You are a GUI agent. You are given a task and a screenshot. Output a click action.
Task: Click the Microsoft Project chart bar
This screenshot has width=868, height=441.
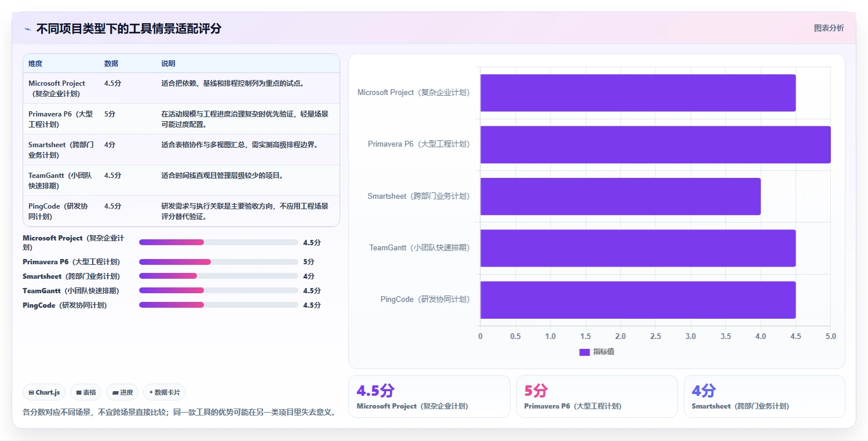click(638, 93)
